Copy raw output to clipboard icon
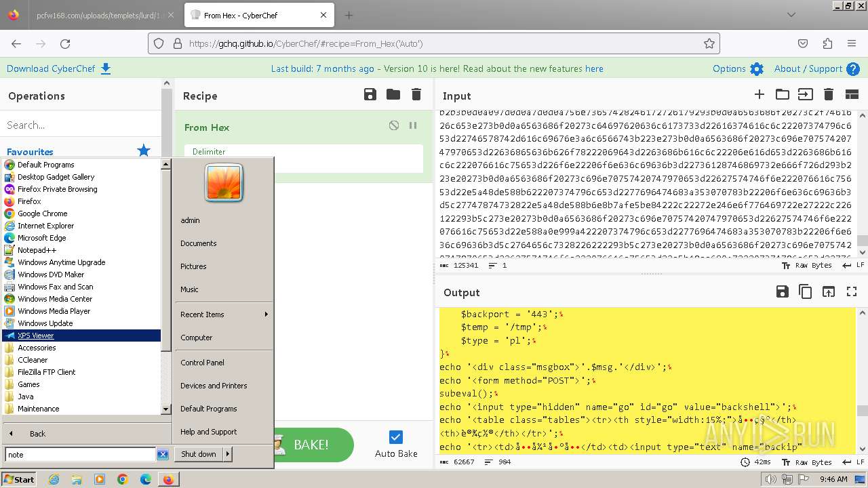Image resolution: width=868 pixels, height=488 pixels. (x=806, y=291)
